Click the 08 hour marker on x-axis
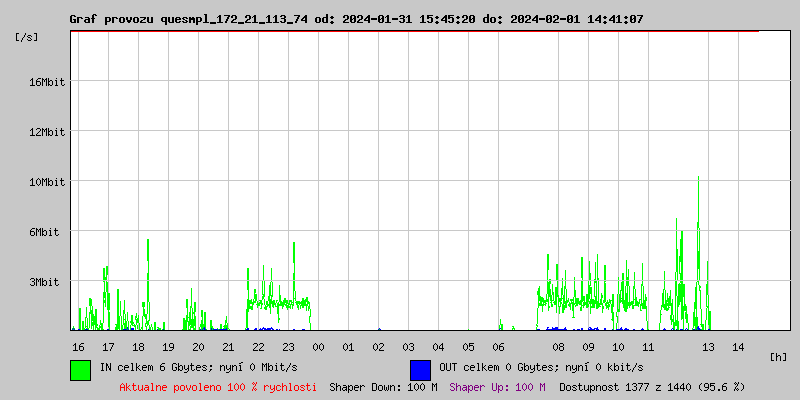 tap(558, 347)
